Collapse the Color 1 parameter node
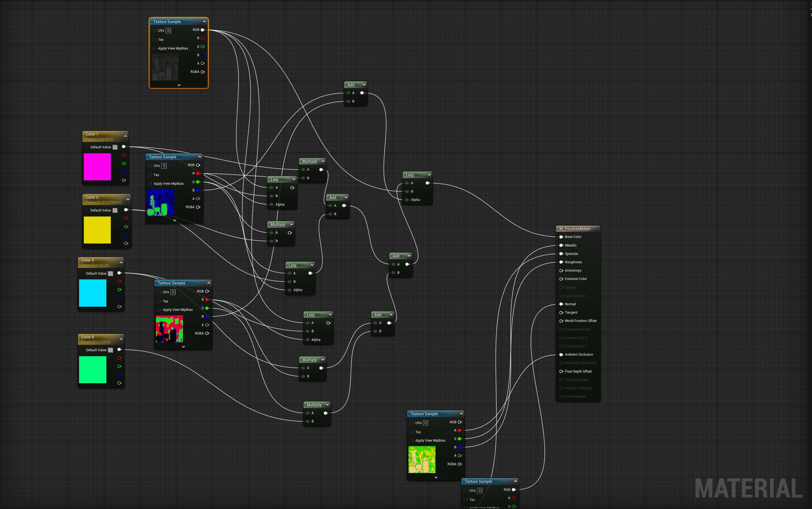This screenshot has height=509, width=812. pyautogui.click(x=126, y=136)
